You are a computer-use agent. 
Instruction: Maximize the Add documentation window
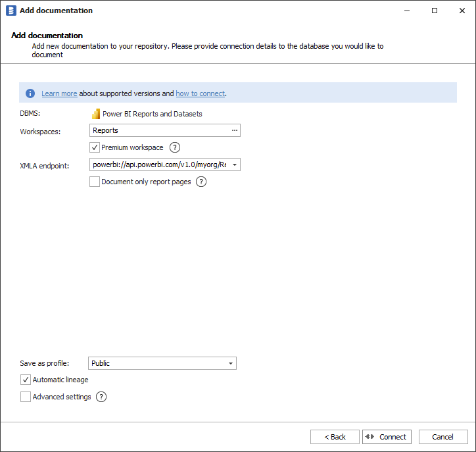click(435, 11)
